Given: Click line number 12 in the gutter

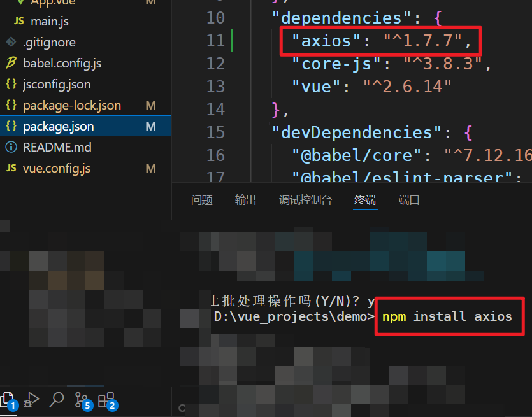Looking at the screenshot, I should click(215, 64).
